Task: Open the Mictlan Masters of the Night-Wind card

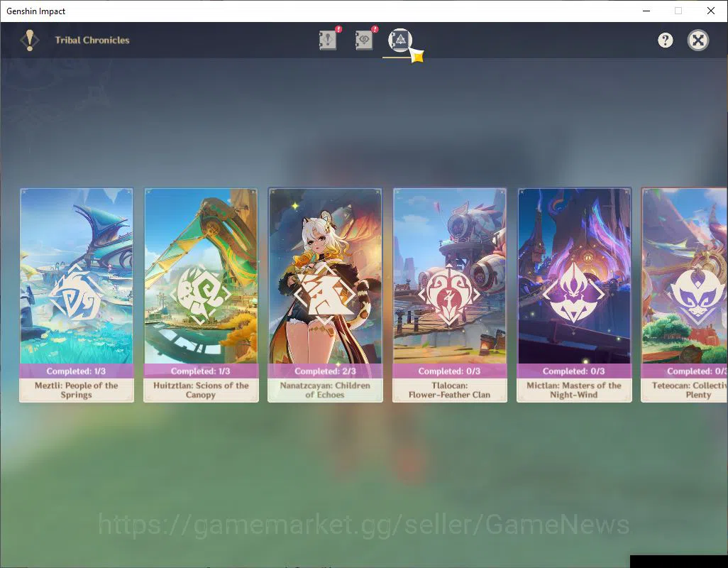Action: tap(574, 295)
